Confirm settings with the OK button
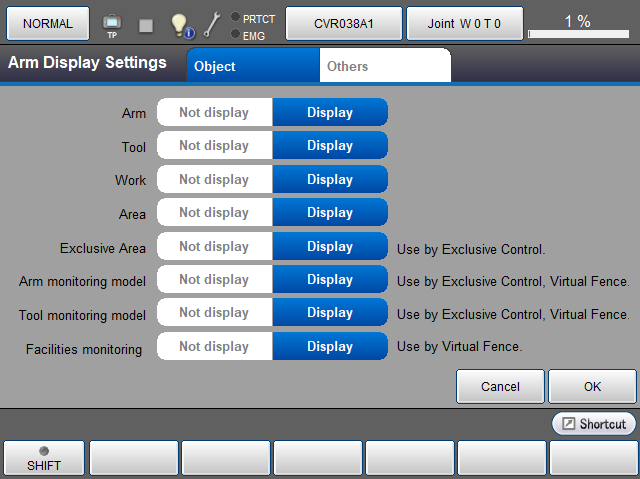The width and height of the screenshot is (640, 479). pyautogui.click(x=593, y=386)
